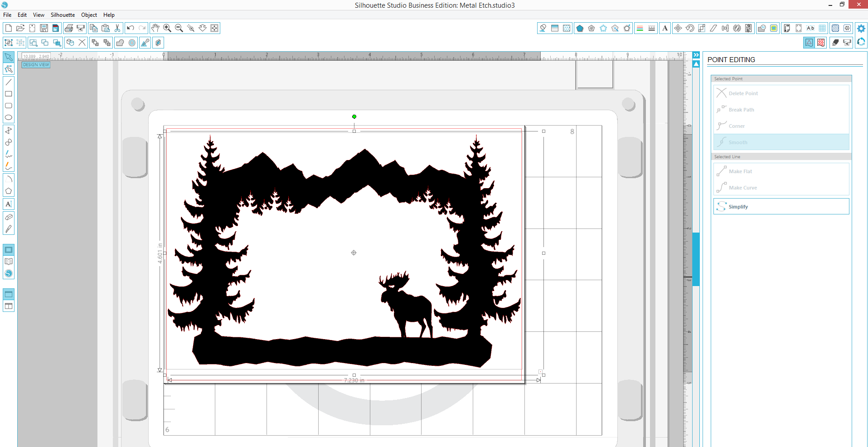
Task: Choose the Draw a Line tool
Action: click(x=9, y=82)
